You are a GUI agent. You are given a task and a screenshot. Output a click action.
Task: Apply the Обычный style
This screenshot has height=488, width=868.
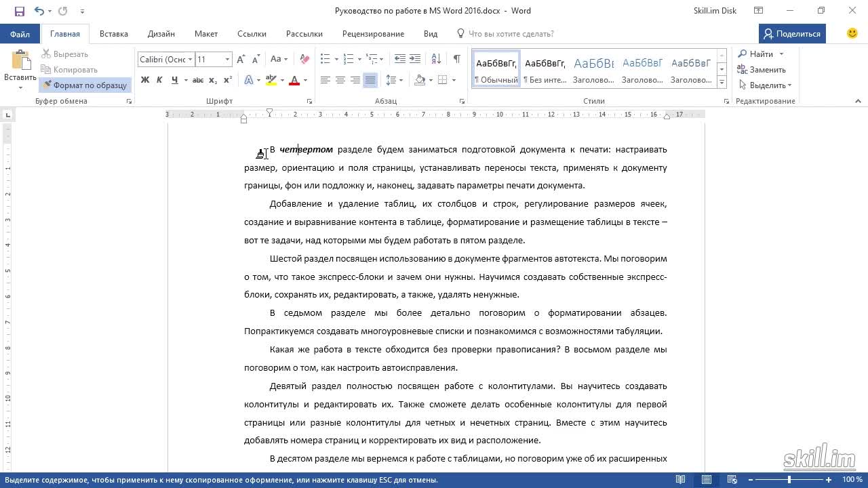tap(496, 69)
